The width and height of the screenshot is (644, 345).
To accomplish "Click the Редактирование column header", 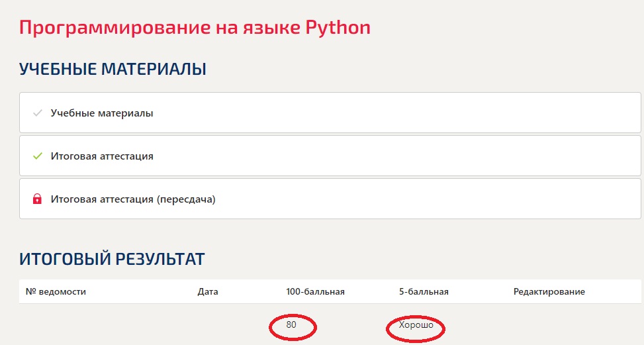I will 549,291.
